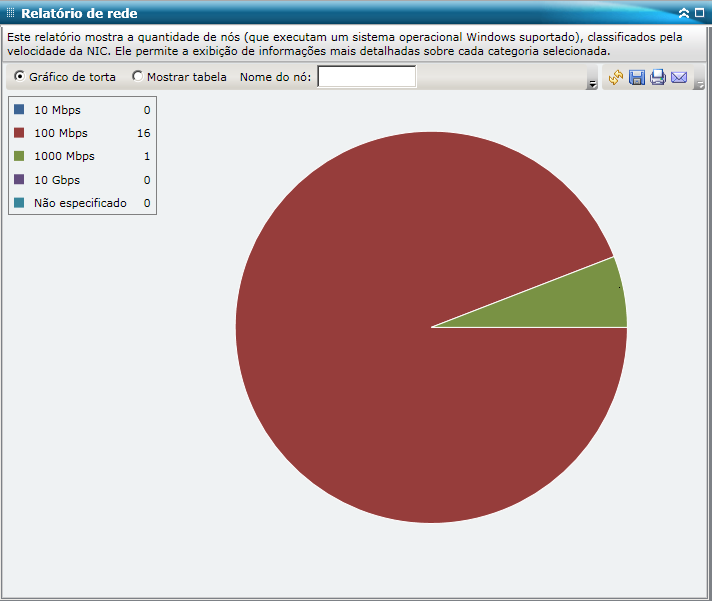This screenshot has height=601, width=712.
Task: Print the network report
Action: [x=658, y=78]
